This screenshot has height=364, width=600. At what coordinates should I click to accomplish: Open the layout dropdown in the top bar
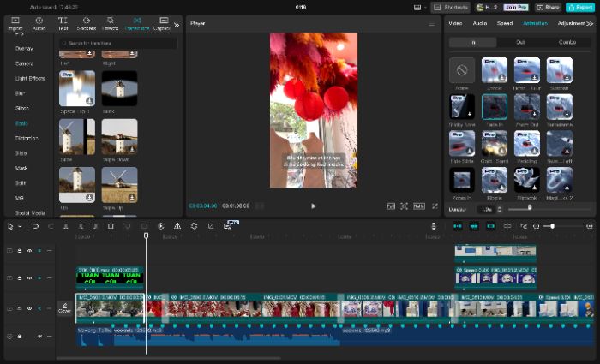click(420, 7)
